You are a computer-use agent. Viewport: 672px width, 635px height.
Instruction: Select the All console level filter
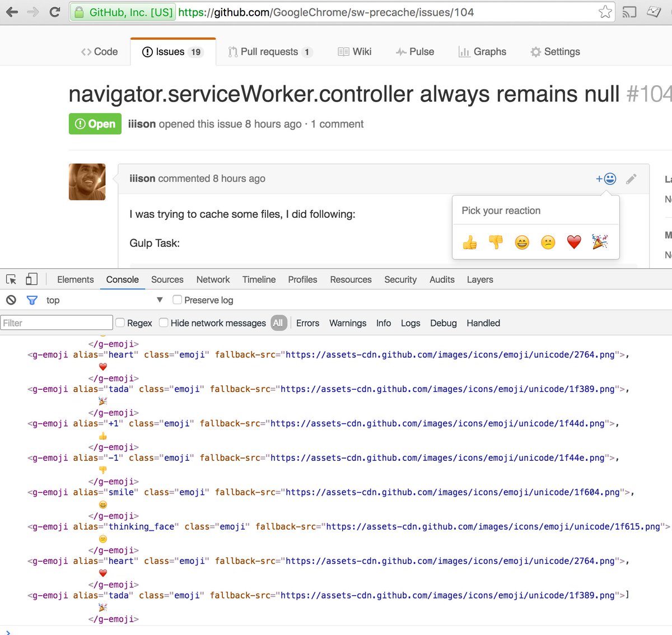point(278,323)
